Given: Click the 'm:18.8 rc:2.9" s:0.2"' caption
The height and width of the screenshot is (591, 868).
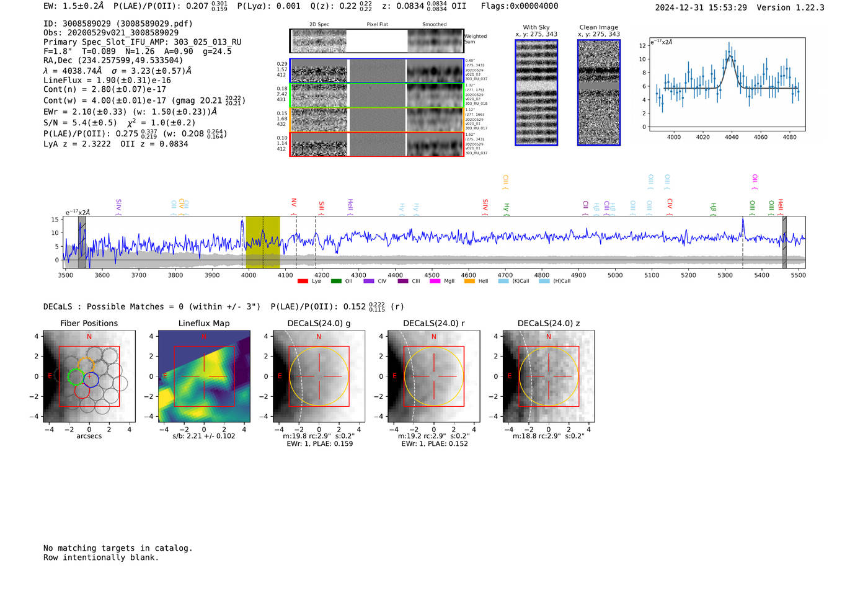Looking at the screenshot, I should tap(549, 436).
